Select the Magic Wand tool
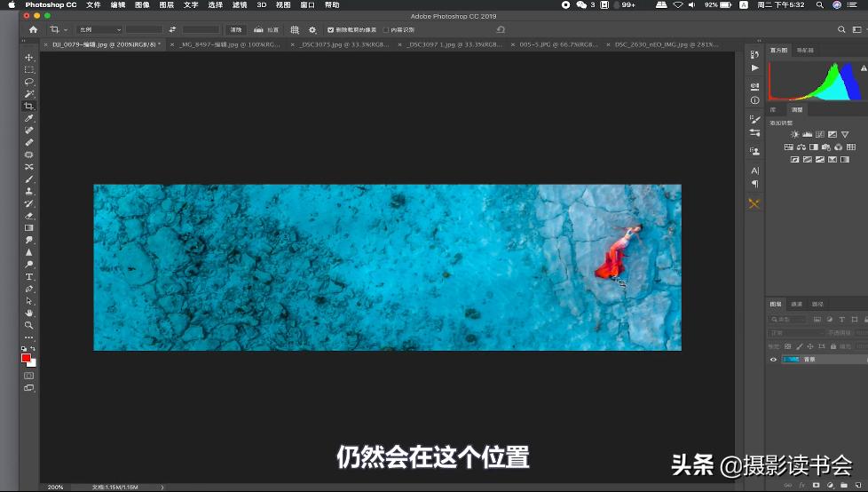The height and width of the screenshot is (492, 868). click(x=28, y=93)
